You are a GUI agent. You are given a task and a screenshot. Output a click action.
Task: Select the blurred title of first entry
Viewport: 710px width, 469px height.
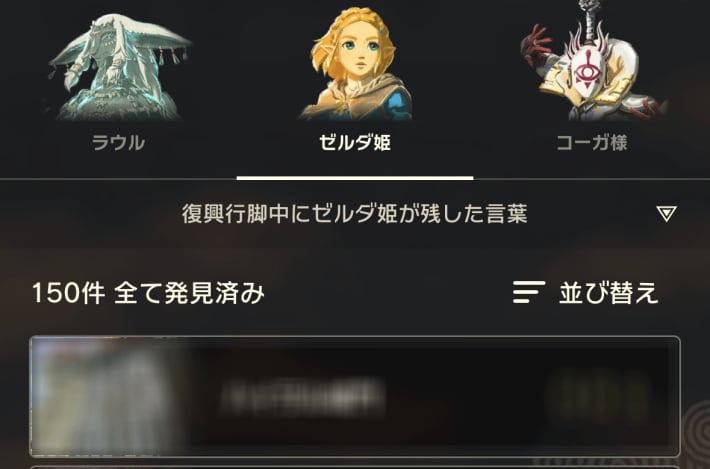302,397
